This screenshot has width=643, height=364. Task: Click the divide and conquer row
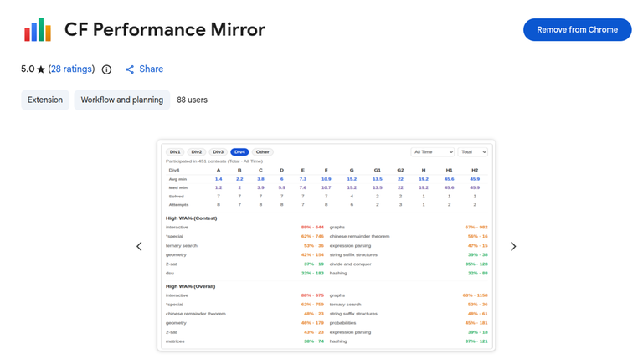click(x=409, y=264)
